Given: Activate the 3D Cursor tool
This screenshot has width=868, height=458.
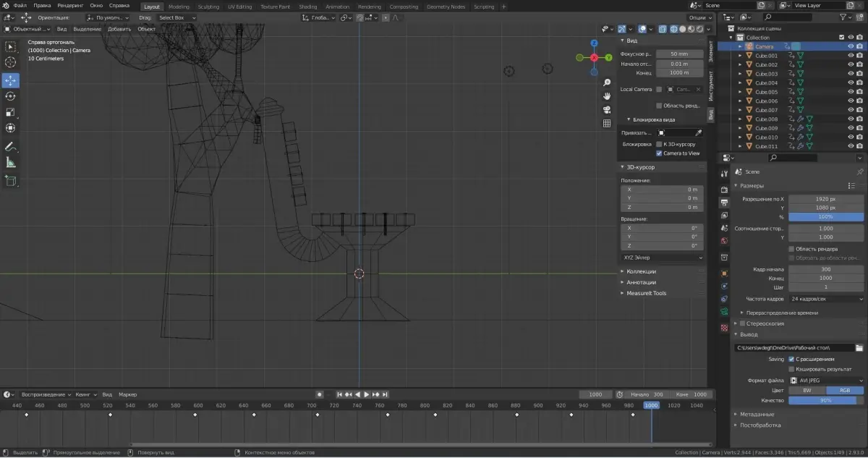Looking at the screenshot, I should [x=11, y=63].
